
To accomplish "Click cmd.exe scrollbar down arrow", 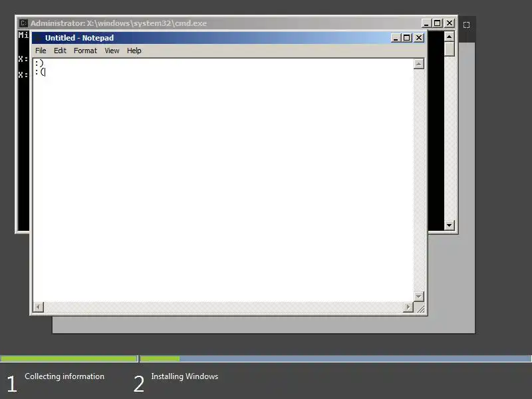I will (x=450, y=225).
